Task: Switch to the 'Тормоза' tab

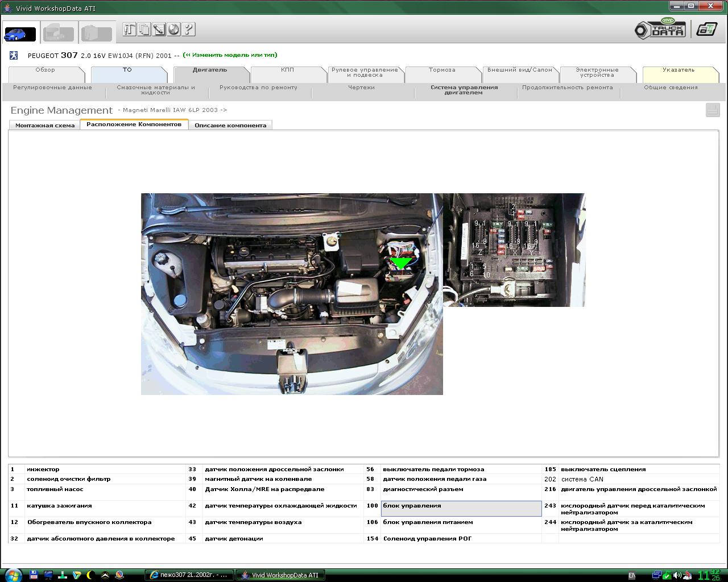Action: pos(442,70)
